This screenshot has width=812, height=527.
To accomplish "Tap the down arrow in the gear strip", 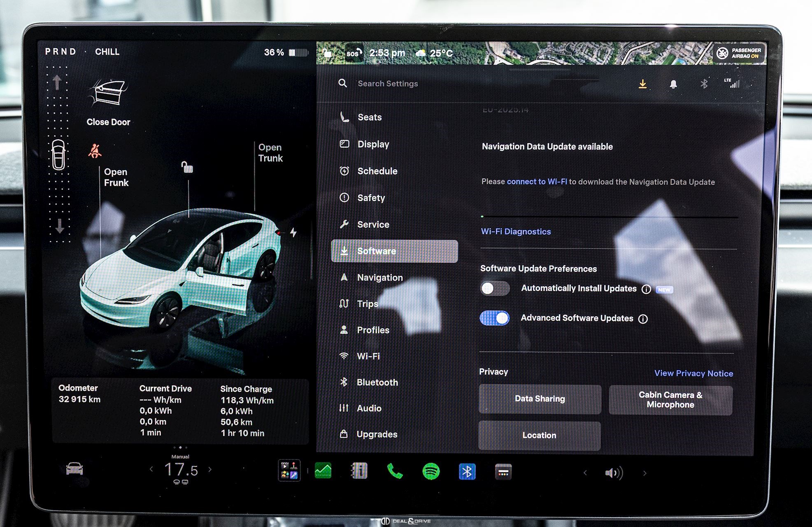I will (60, 226).
